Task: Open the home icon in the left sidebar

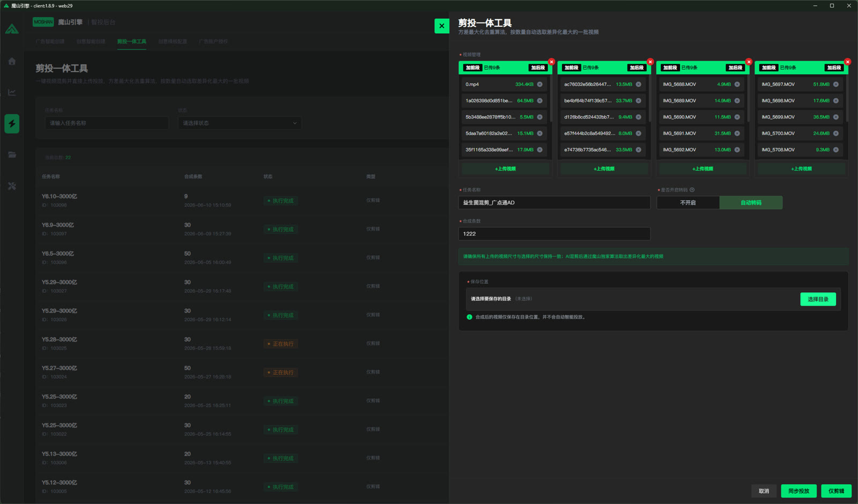Action: point(12,61)
